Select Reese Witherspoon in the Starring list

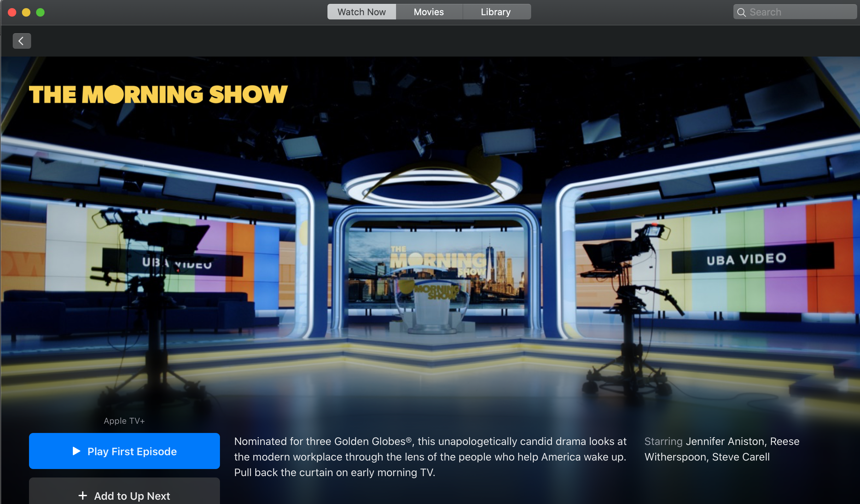click(x=675, y=457)
